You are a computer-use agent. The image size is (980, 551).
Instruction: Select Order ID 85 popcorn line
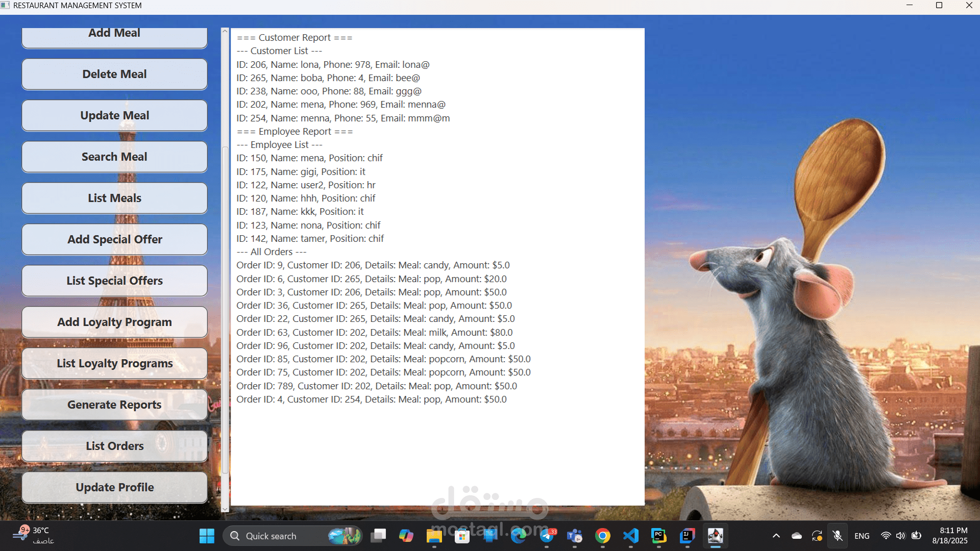click(x=383, y=359)
